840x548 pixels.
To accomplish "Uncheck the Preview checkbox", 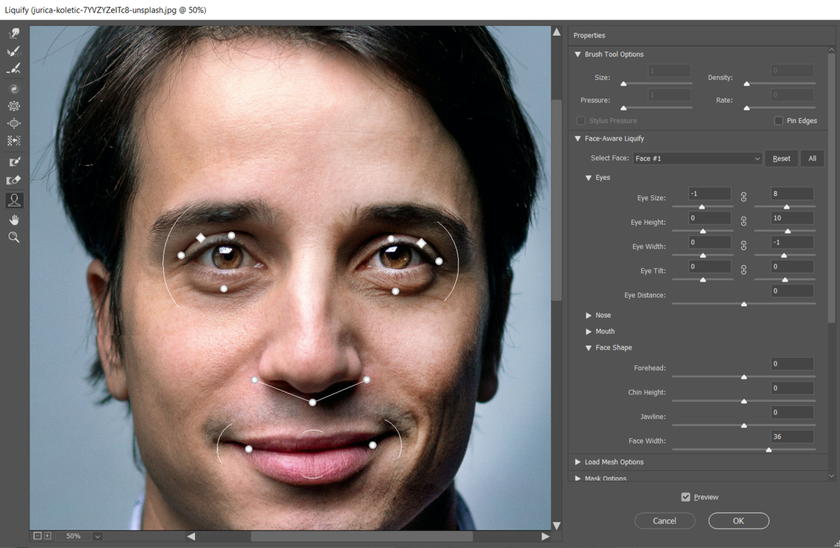I will (x=685, y=497).
